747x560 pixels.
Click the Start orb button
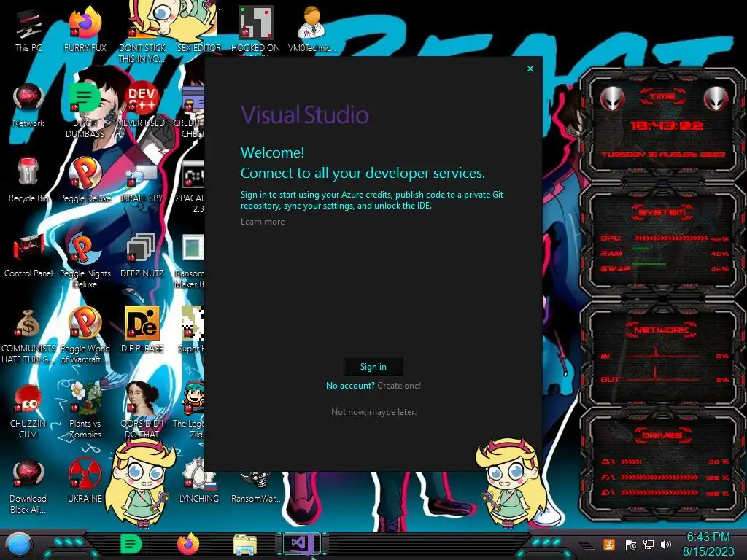[x=19, y=544]
